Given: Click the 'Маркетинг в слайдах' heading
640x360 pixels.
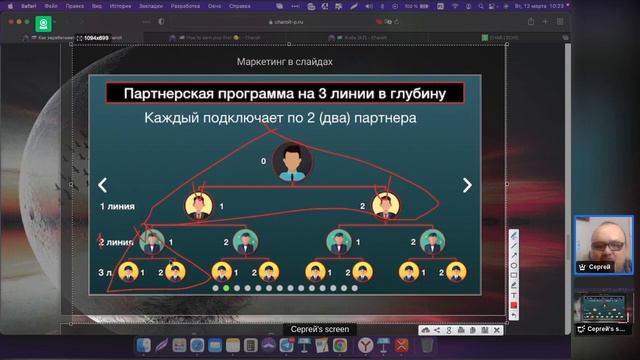Looking at the screenshot, I should (284, 62).
